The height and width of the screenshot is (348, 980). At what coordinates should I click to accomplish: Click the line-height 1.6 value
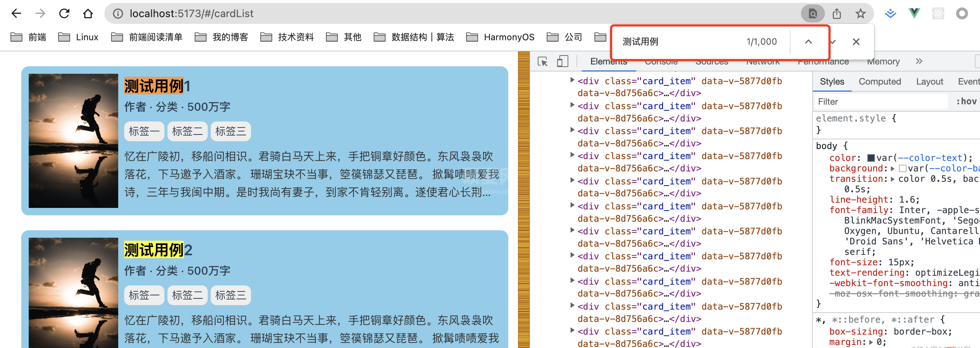(907, 200)
